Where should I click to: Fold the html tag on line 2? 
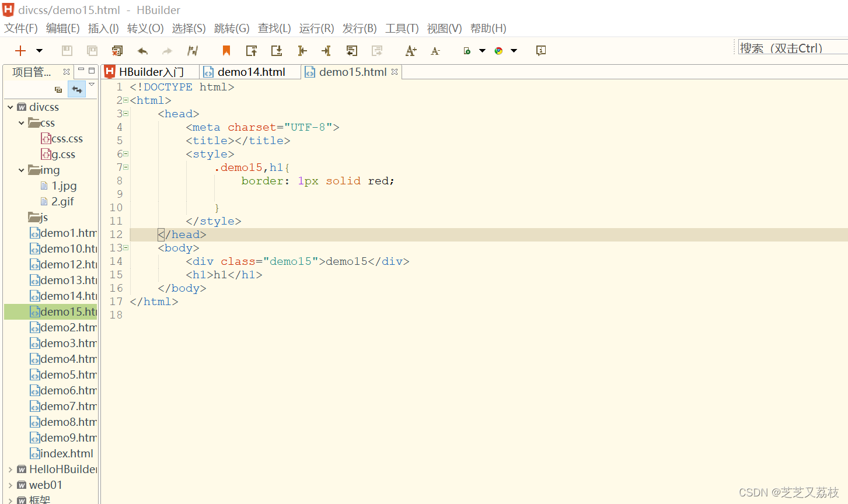coord(125,100)
